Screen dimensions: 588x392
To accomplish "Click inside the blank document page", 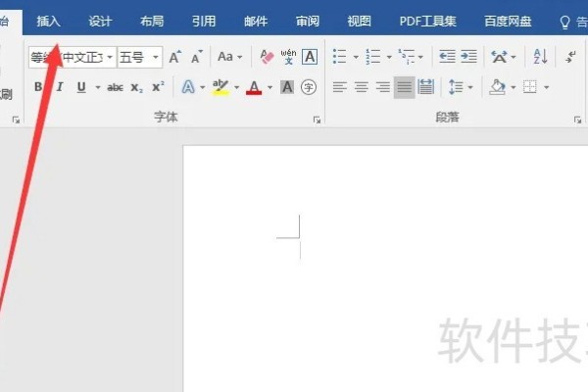I will point(385,269).
